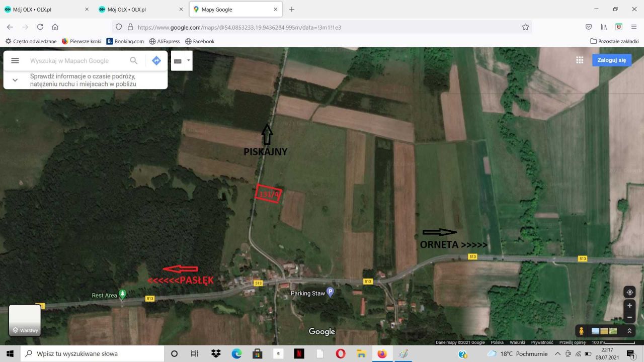Open the Pierwsze kroki bookmark

pyautogui.click(x=82, y=41)
